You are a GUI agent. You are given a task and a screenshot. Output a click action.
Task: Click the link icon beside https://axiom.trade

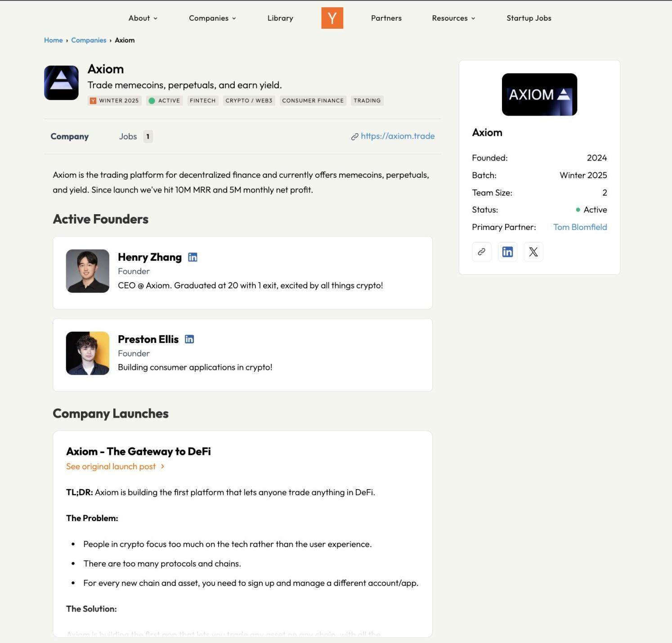pos(354,136)
